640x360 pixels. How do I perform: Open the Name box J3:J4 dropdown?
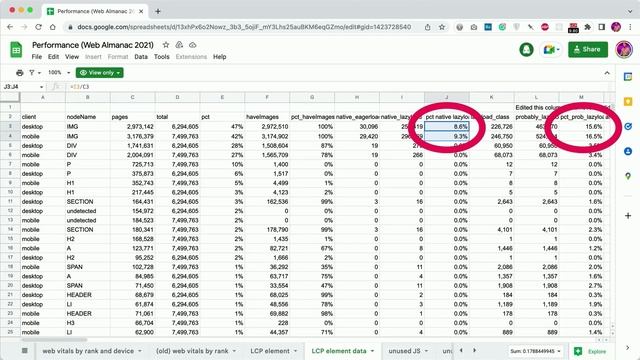coord(41,87)
